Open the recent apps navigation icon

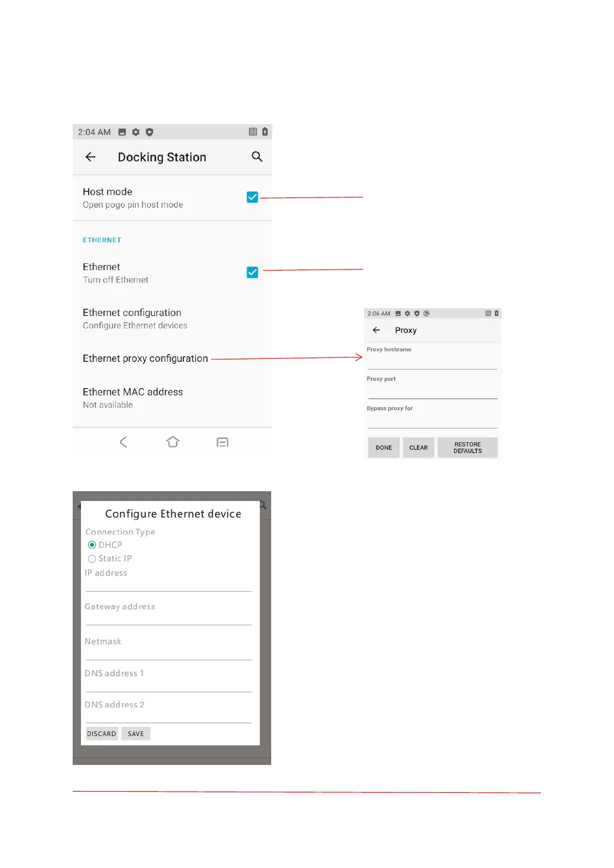222,442
